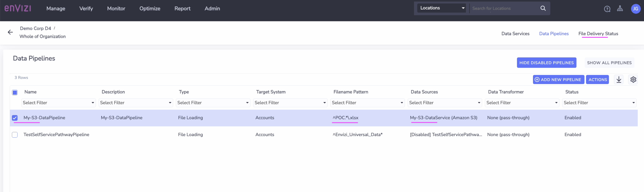Open the help question mark icon
Viewport: 644px width, 192px height.
coord(607,9)
